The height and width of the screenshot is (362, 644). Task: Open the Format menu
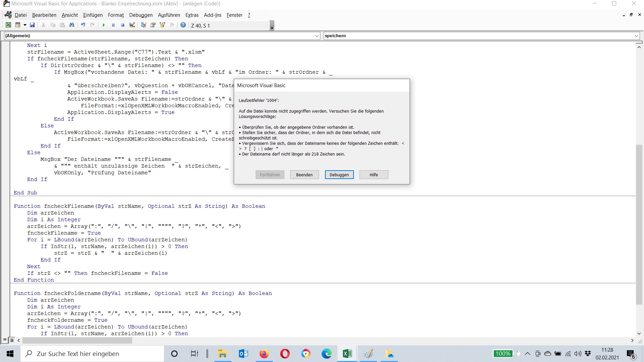coord(116,15)
